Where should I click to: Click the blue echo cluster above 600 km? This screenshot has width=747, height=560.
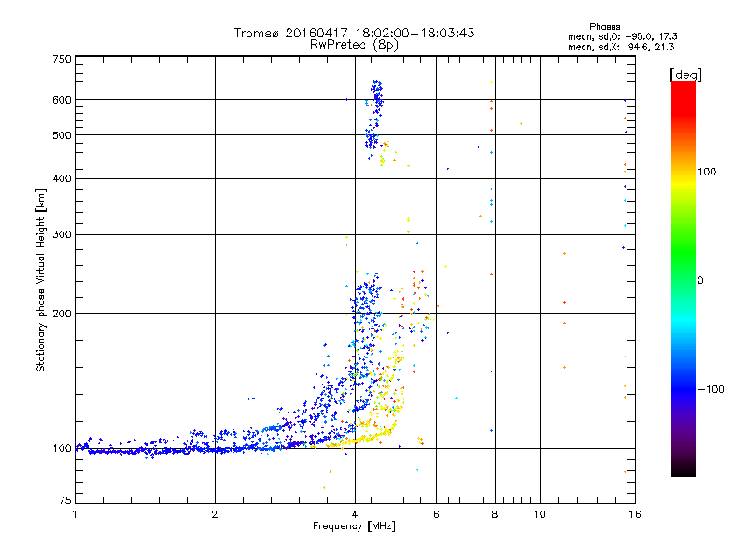pos(377,91)
